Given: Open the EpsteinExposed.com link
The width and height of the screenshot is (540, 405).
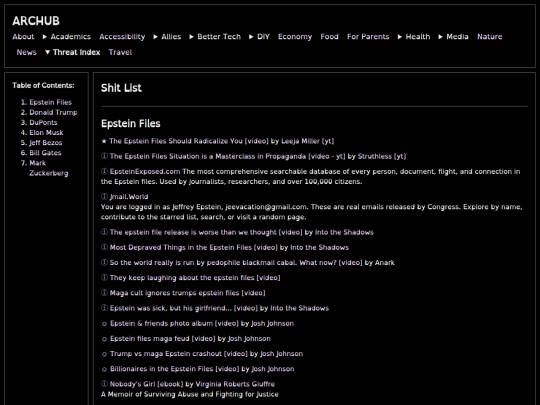Looking at the screenshot, I should point(145,171).
